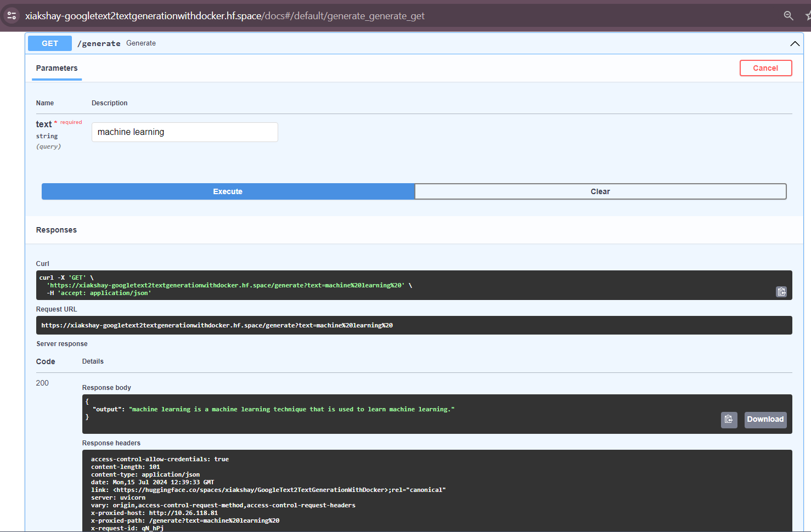Viewport: 811px width, 532px height.
Task: Click the Request URL code box
Action: click(x=384, y=325)
